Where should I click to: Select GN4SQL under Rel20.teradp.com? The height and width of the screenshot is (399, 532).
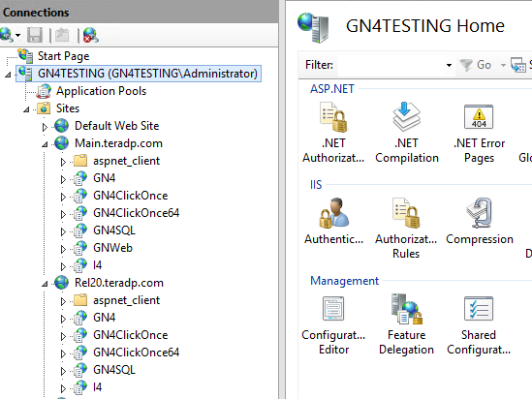[114, 370]
